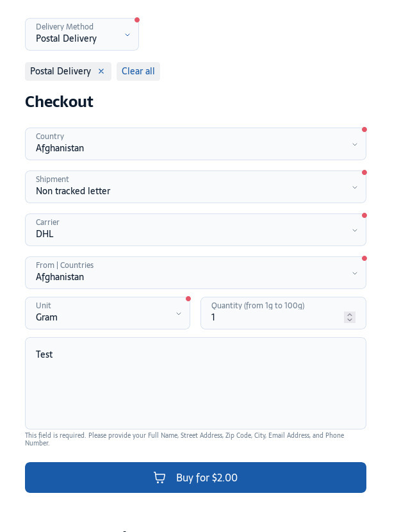This screenshot has width=408, height=532.
Task: Open the Delivery Method dropdown
Action: pyautogui.click(x=82, y=34)
